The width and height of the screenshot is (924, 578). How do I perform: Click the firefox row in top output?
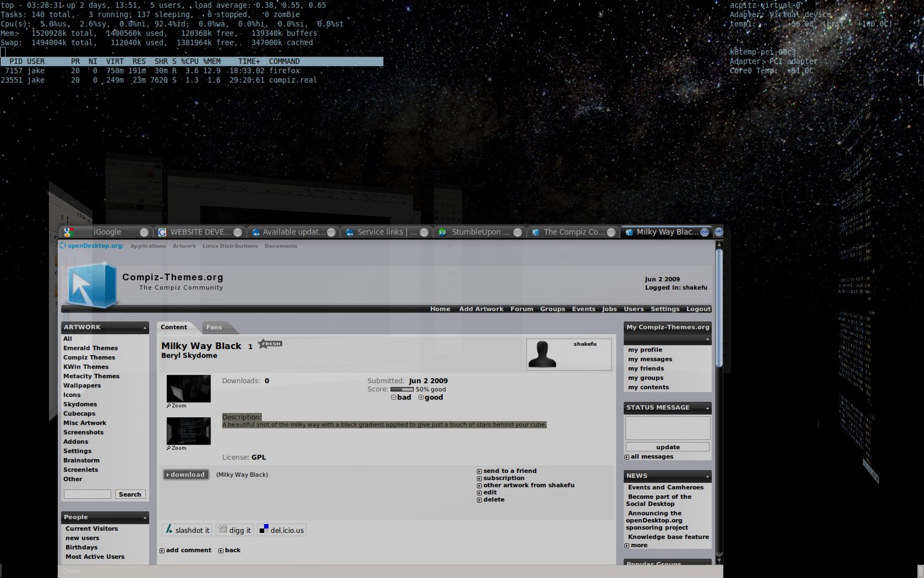pos(191,71)
